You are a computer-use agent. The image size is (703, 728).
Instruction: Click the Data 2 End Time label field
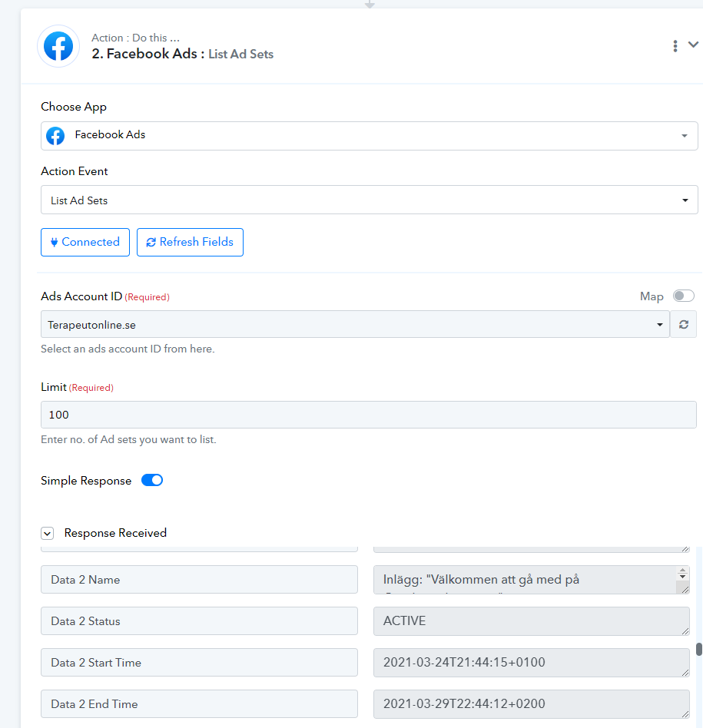click(199, 704)
